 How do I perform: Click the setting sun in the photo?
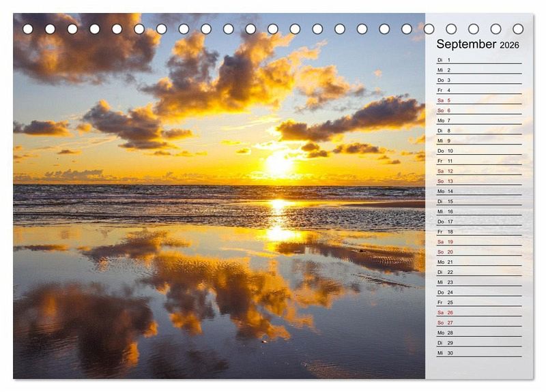click(x=278, y=164)
